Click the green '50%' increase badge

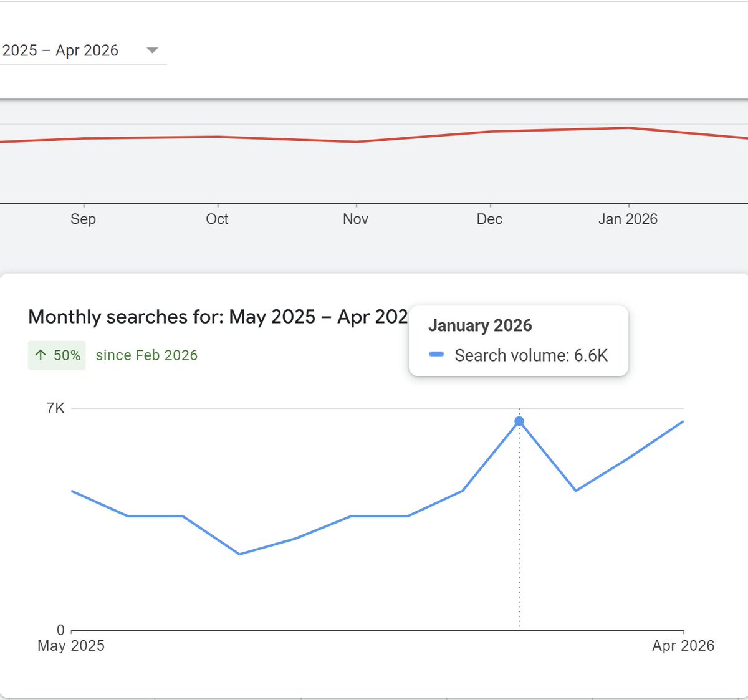pyautogui.click(x=57, y=355)
